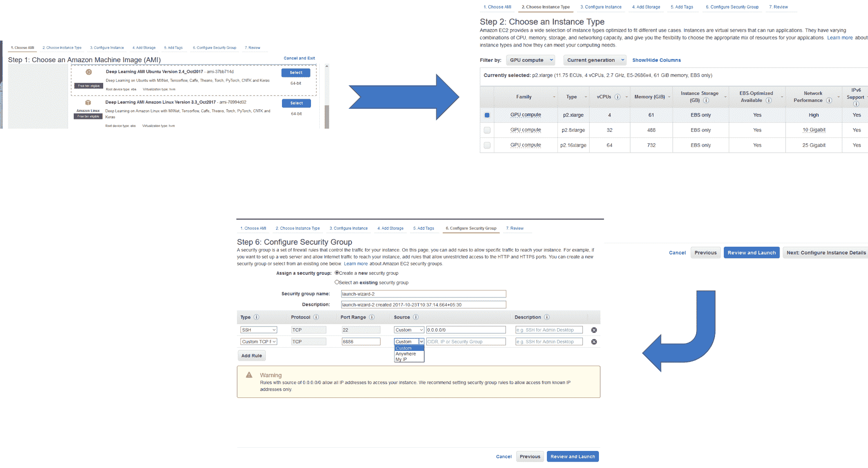Click Learn more link in Step 6 description
The image size is (868, 468).
click(356, 264)
